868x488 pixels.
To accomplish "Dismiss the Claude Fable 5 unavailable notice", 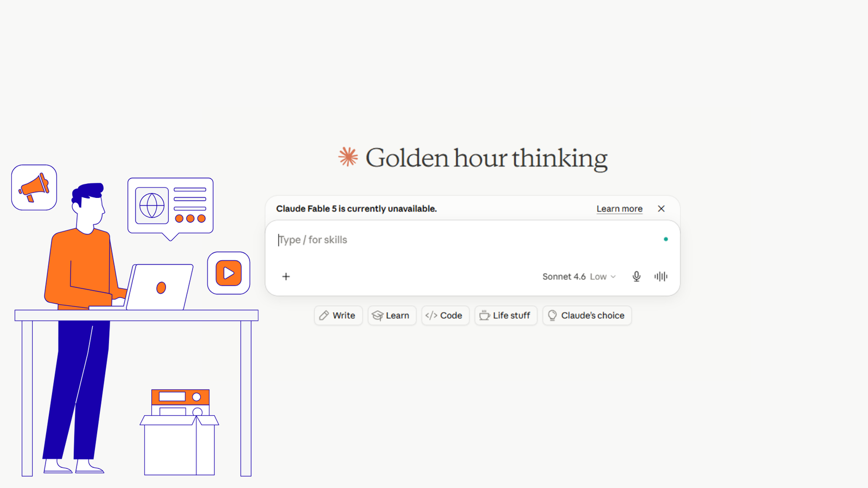I will pos(661,209).
